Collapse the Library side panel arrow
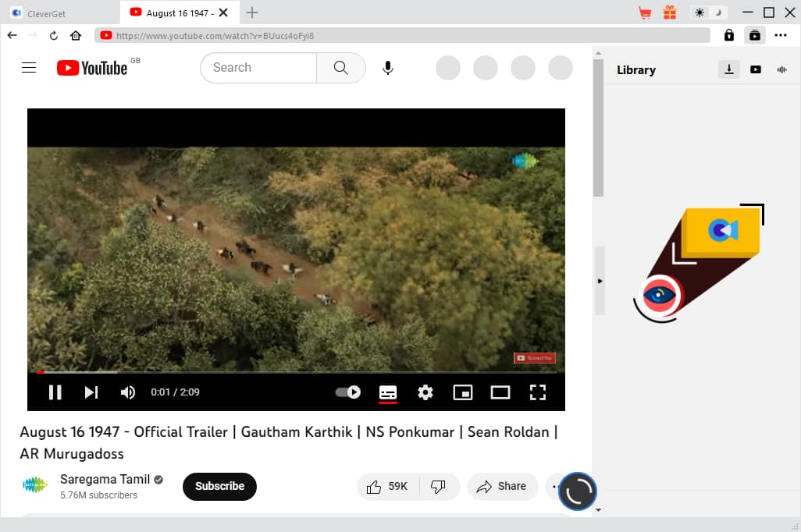801x532 pixels. pyautogui.click(x=600, y=281)
